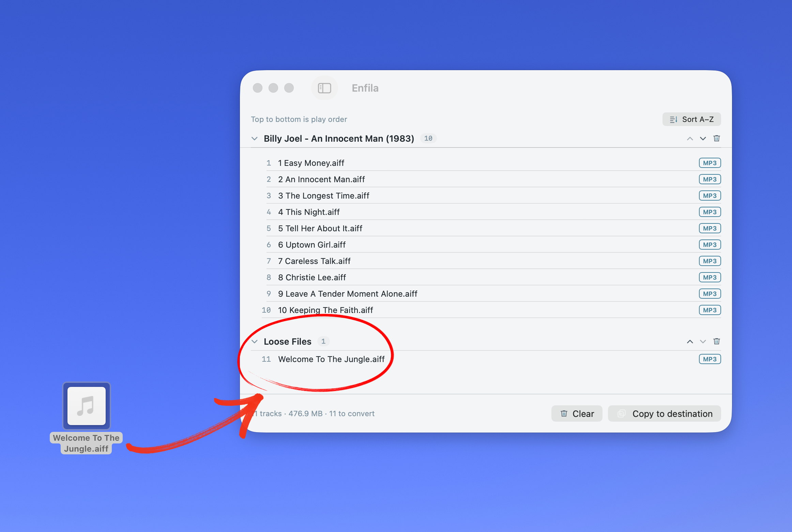The height and width of the screenshot is (532, 792).
Task: Move Loose Files group down
Action: point(703,342)
